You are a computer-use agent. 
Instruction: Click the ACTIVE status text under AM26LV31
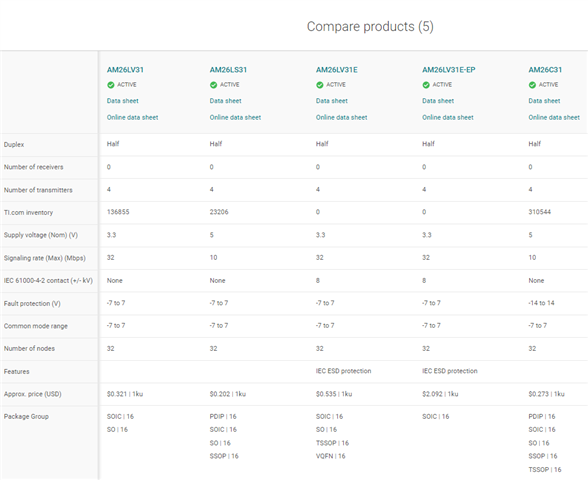(x=127, y=85)
